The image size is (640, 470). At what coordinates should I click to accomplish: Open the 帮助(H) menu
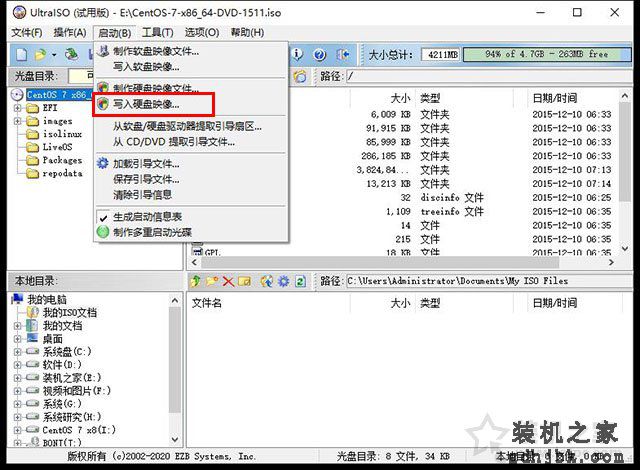(247, 33)
